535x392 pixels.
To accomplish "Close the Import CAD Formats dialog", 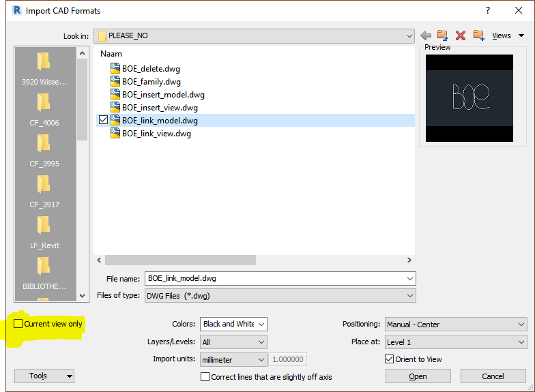I will click(x=519, y=11).
